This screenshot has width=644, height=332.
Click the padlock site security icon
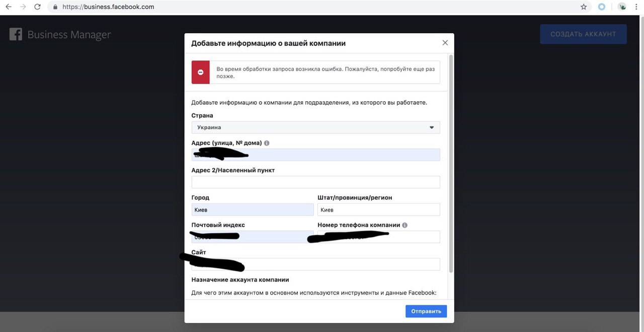pyautogui.click(x=55, y=7)
